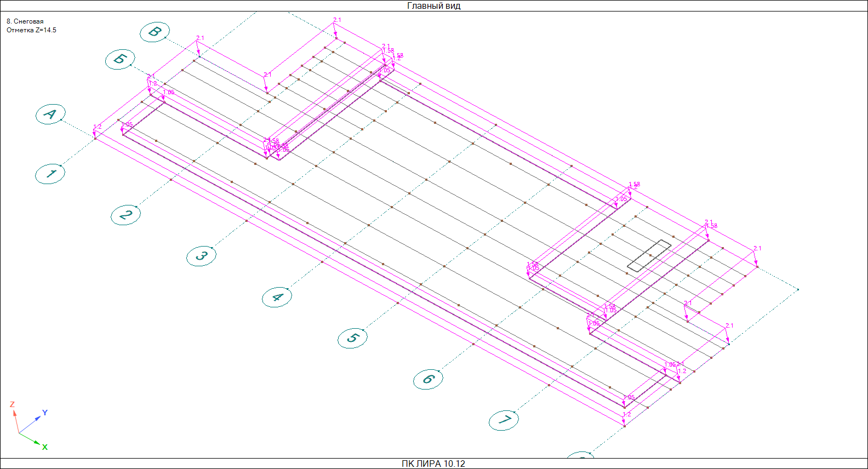The image size is (868, 469).
Task: Click grid axis marker 5
Action: click(x=352, y=338)
